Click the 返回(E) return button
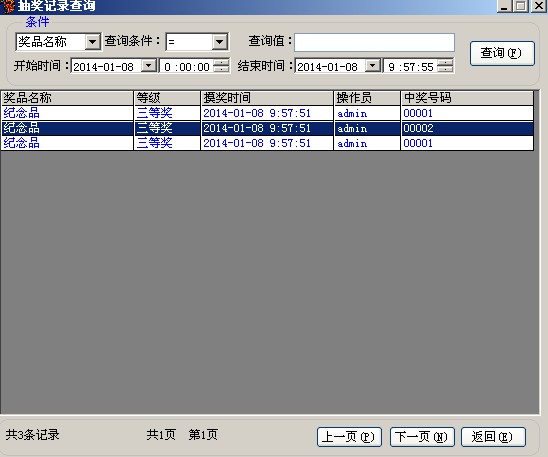Image resolution: width=548 pixels, height=457 pixels. click(x=493, y=437)
